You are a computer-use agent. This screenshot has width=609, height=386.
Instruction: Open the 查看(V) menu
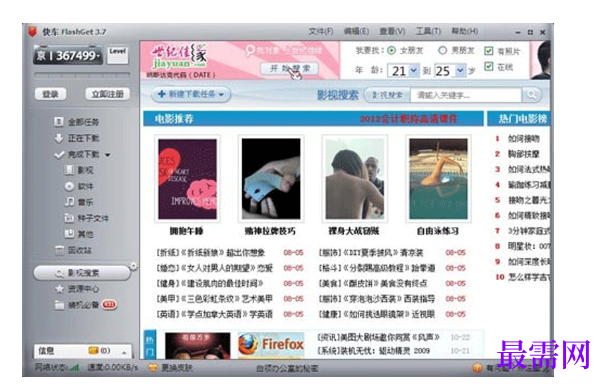pyautogui.click(x=392, y=31)
